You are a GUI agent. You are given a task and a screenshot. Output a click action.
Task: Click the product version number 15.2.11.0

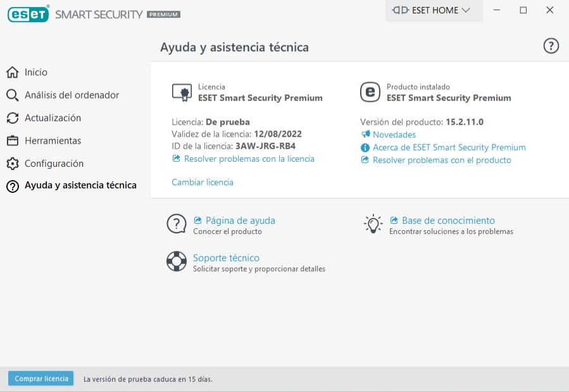click(x=465, y=122)
